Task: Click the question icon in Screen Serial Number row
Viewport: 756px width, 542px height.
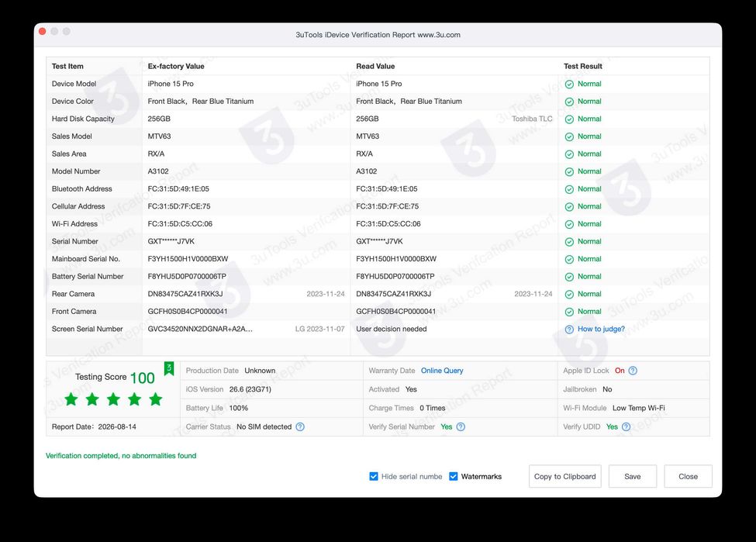Action: pos(569,330)
